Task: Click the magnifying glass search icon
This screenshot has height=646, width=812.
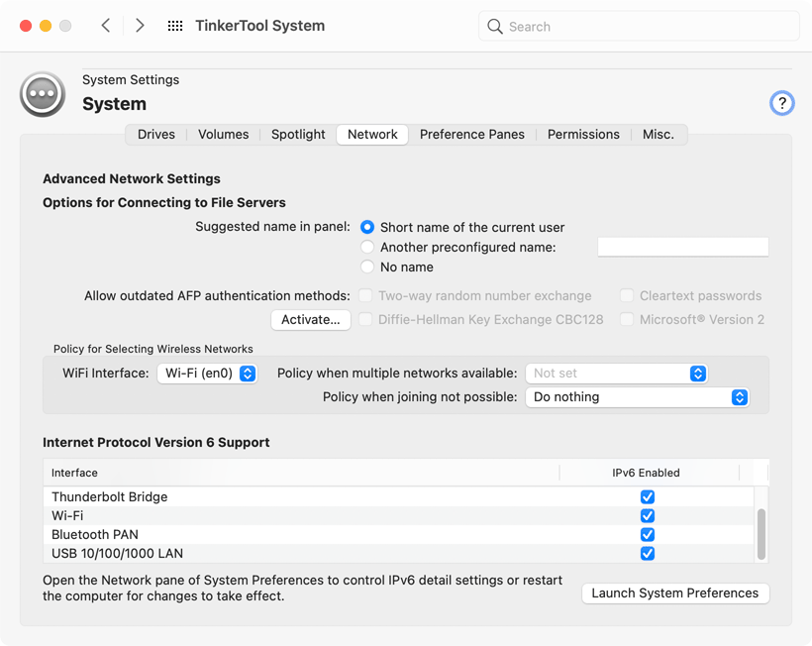Action: pos(495,27)
